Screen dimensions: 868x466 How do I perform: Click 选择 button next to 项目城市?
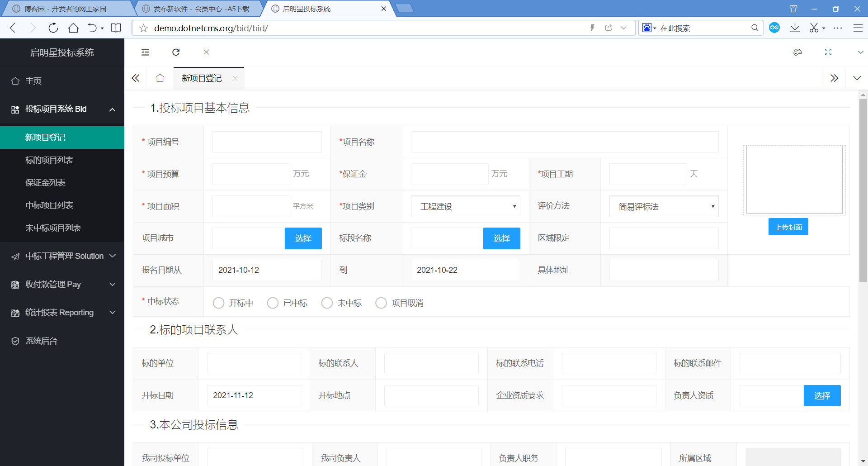pyautogui.click(x=303, y=238)
